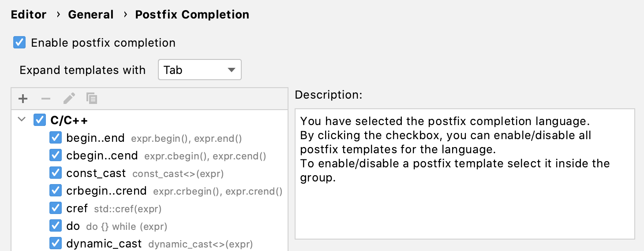Disable the begin..end template checkbox

55,138
